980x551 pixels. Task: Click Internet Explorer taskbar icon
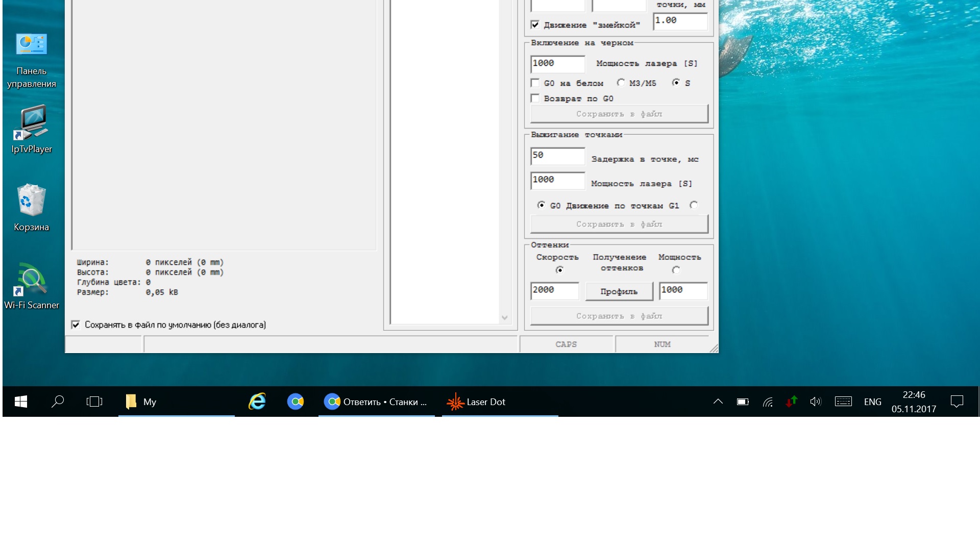point(257,402)
